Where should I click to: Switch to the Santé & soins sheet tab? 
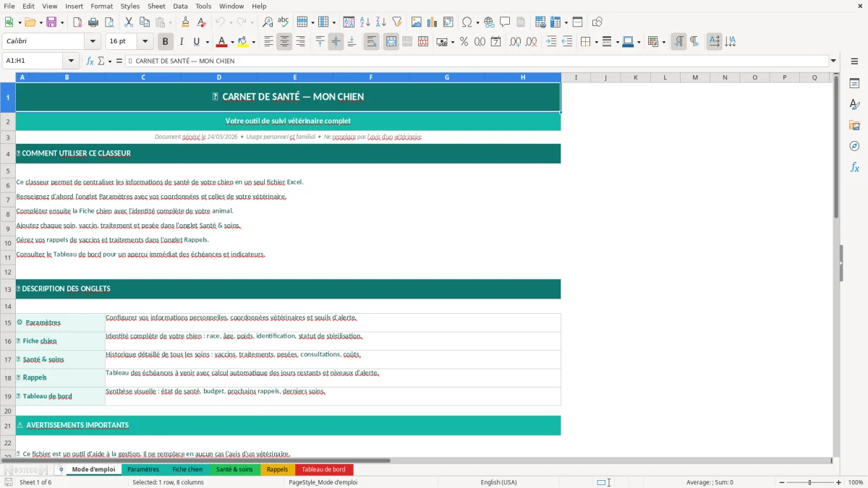point(234,469)
